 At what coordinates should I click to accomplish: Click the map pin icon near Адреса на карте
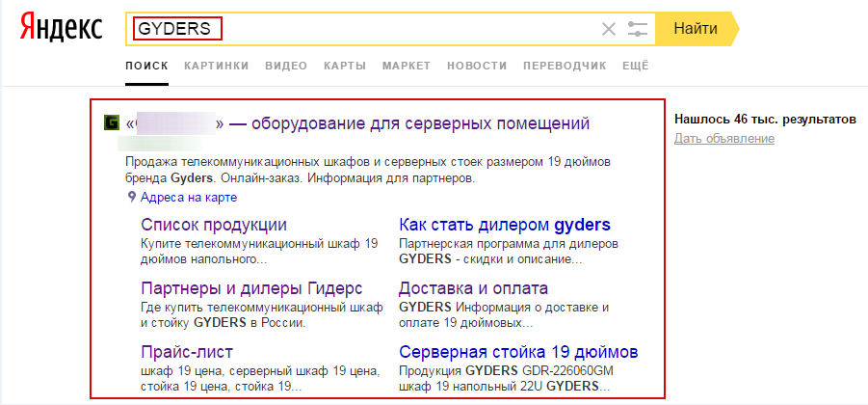[132, 197]
